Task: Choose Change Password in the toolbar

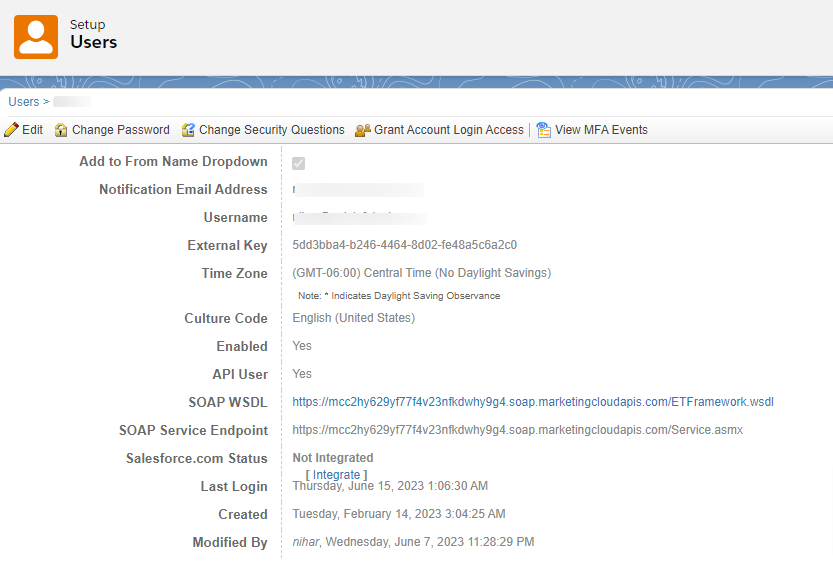Action: pos(121,130)
